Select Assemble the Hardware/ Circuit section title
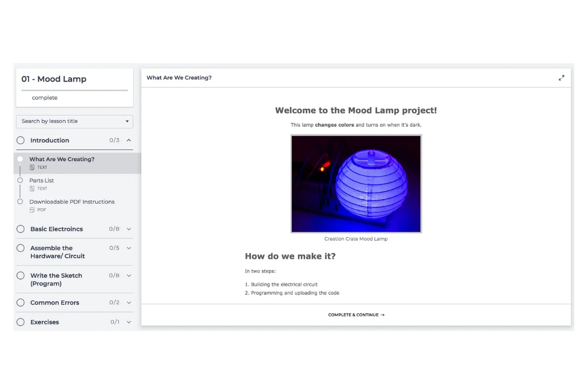 pyautogui.click(x=57, y=252)
